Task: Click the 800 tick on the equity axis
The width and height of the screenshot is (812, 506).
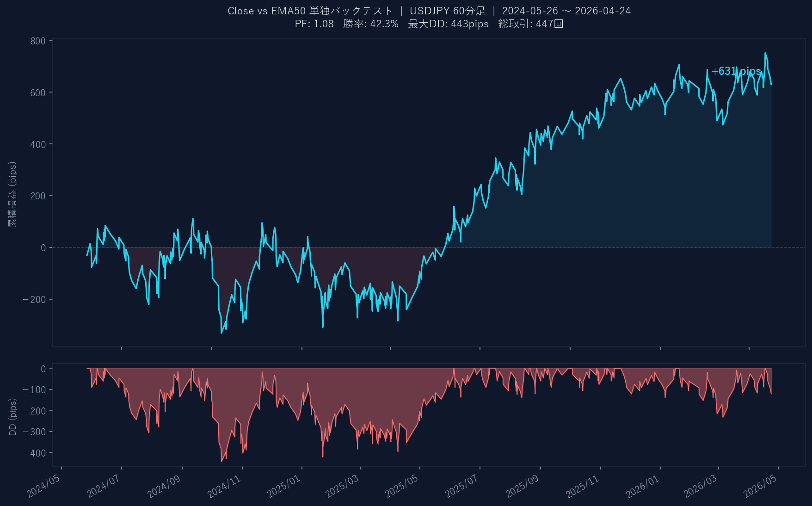Action: coord(38,41)
